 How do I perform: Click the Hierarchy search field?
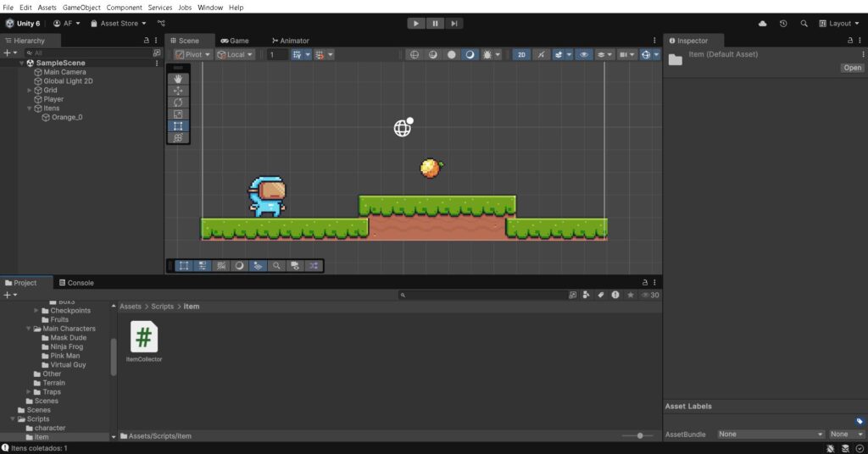(88, 53)
